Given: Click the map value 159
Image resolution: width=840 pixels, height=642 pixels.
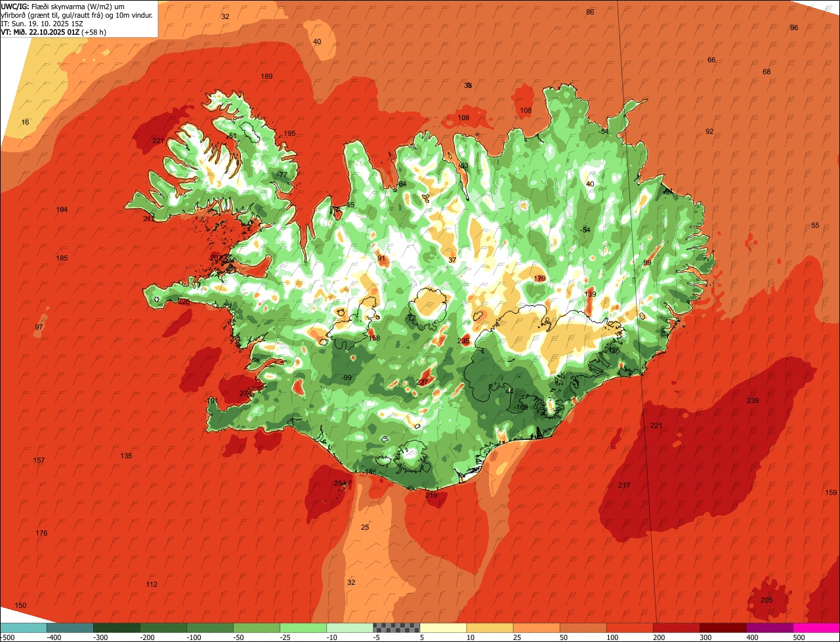Looking at the screenshot, I should point(831,492).
